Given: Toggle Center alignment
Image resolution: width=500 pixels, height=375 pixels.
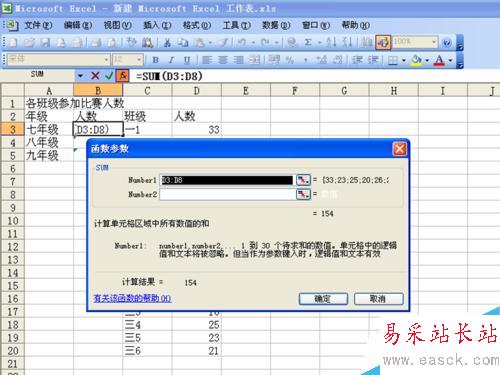Looking at the screenshot, I should 223,60.
